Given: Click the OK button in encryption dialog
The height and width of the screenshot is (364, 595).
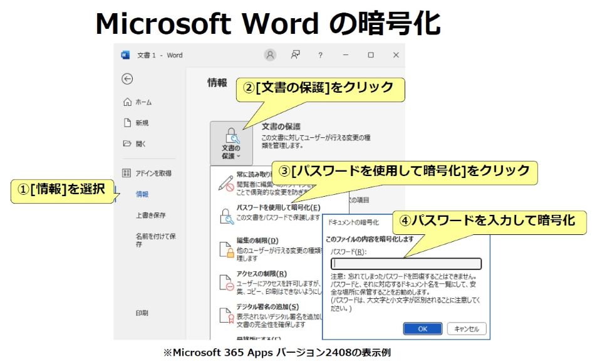Looking at the screenshot, I should tap(422, 329).
